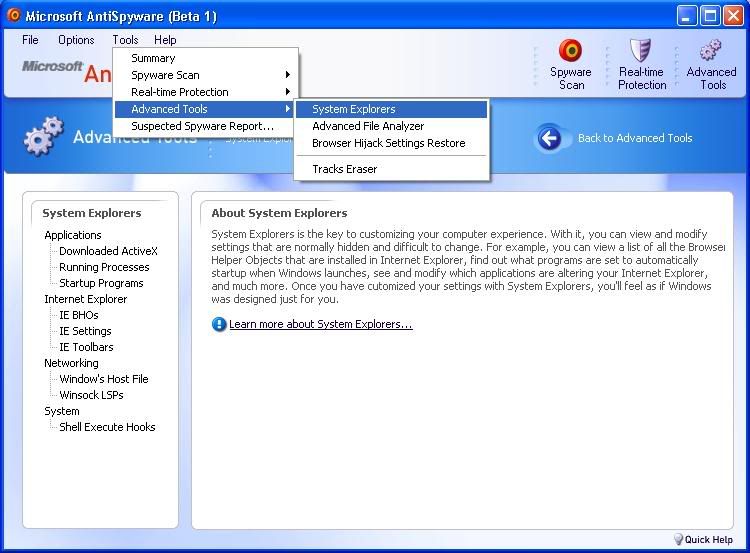The image size is (750, 553).
Task: Open the Help menu
Action: 165,40
